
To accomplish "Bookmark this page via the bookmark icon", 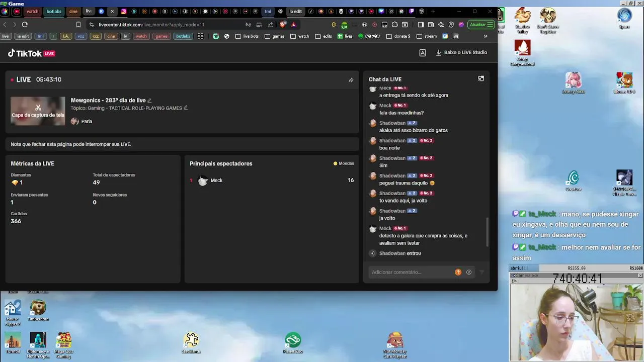I will pos(78,25).
